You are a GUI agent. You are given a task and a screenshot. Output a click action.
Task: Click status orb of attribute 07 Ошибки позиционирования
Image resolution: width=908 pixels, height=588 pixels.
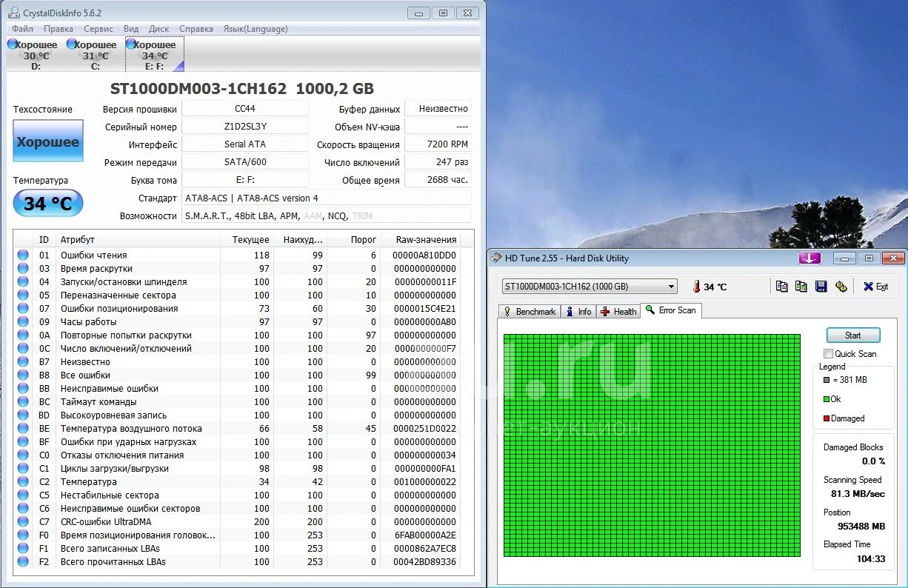[23, 309]
